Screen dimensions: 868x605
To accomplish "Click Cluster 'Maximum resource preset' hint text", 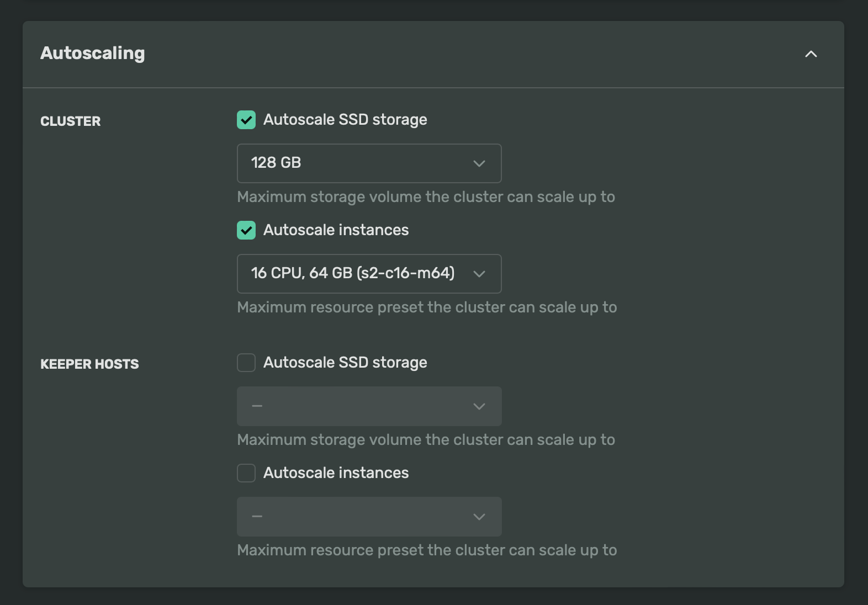I will click(x=427, y=307).
